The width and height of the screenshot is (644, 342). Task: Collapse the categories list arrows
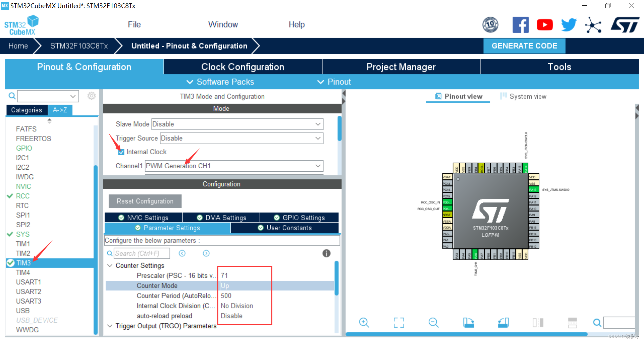coord(50,121)
